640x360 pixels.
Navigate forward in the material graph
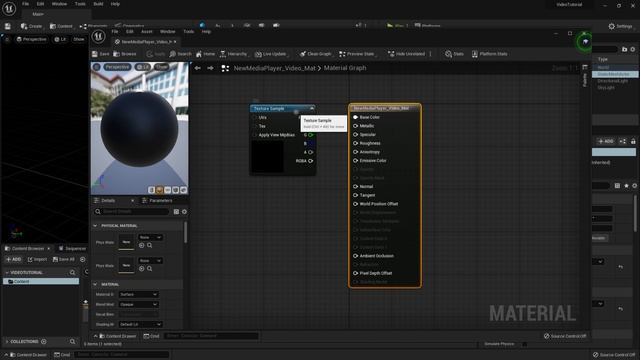(210, 68)
